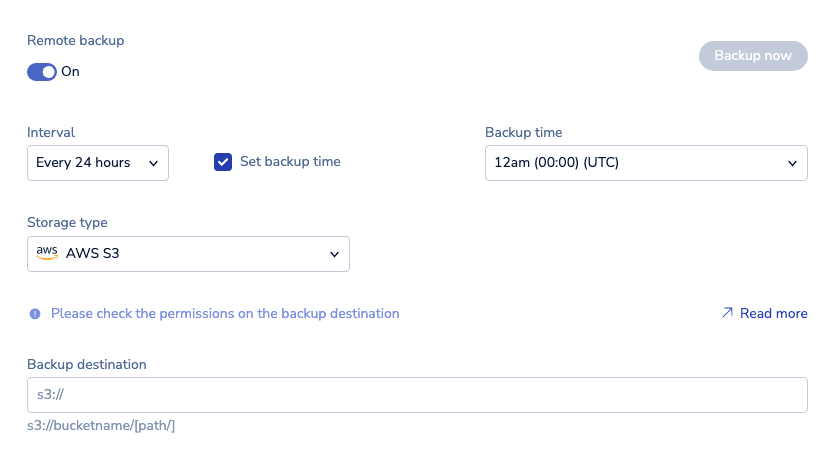Open the Backup time dropdown showing 12am UTC
The height and width of the screenshot is (452, 834).
645,163
